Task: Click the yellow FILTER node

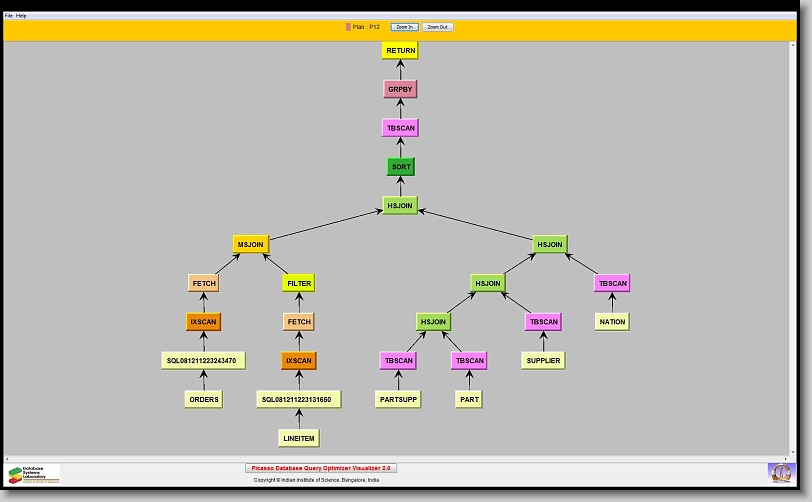Action: (x=299, y=284)
